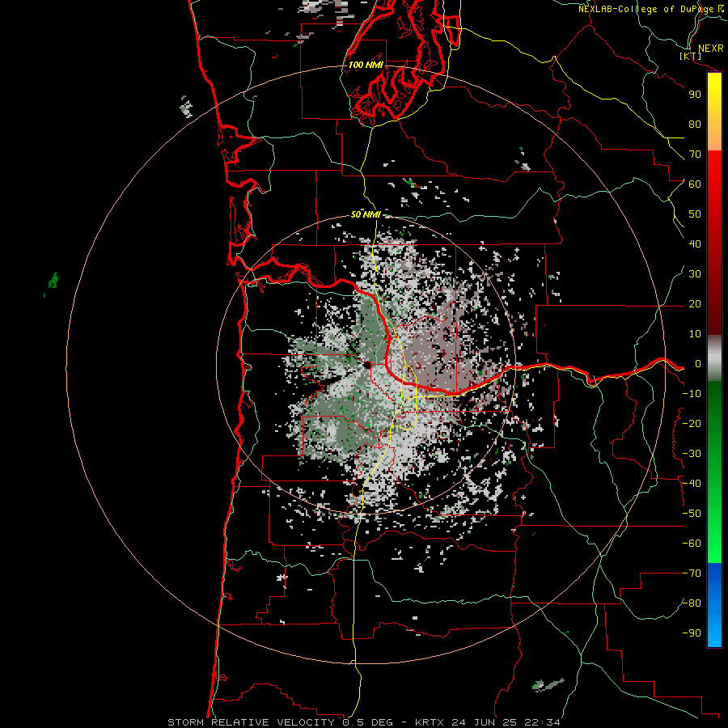
Task: Click the 50 value on velocity scale
Action: pos(695,214)
